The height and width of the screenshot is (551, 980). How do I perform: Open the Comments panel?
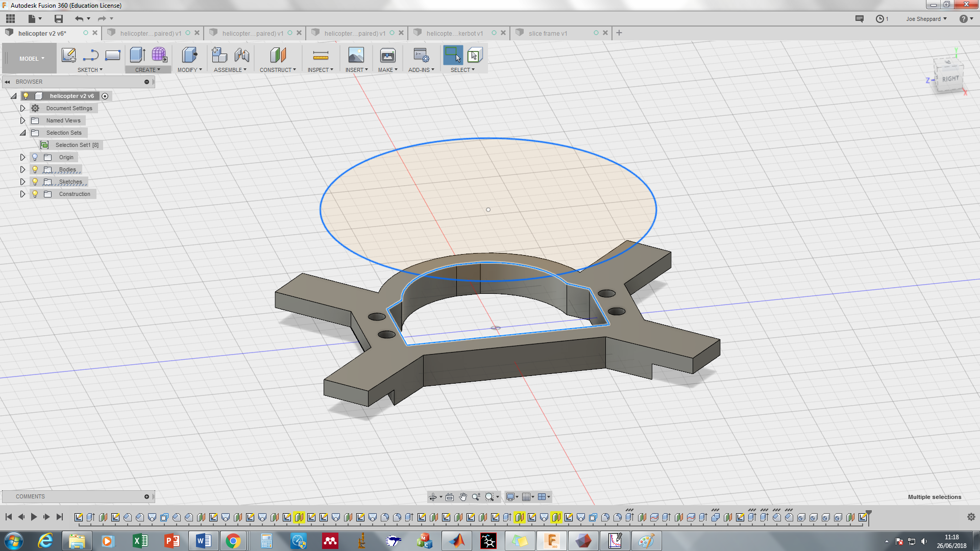pos(30,496)
